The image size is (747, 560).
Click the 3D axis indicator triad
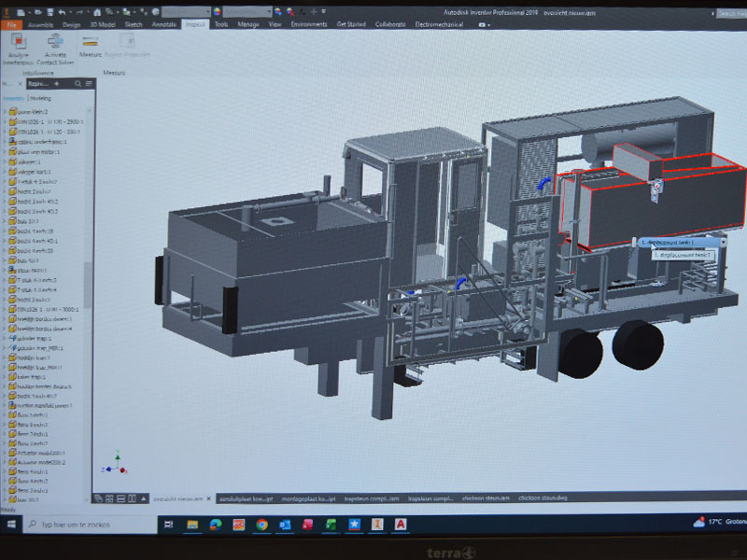point(115,463)
